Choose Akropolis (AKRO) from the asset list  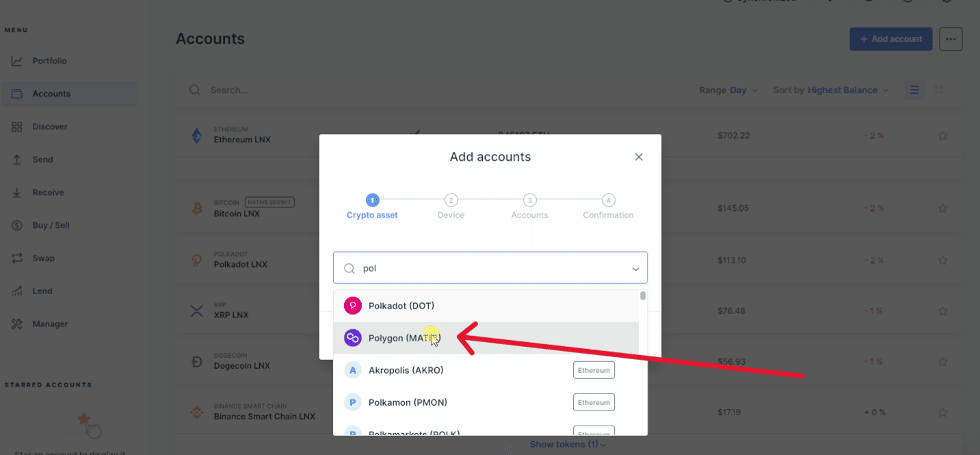[486, 370]
